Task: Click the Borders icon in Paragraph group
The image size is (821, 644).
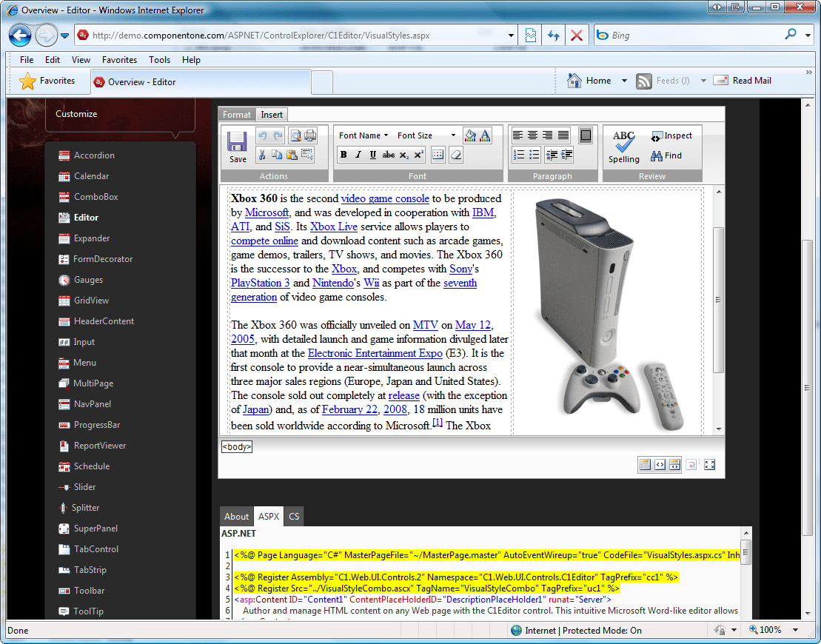Action: 586,135
